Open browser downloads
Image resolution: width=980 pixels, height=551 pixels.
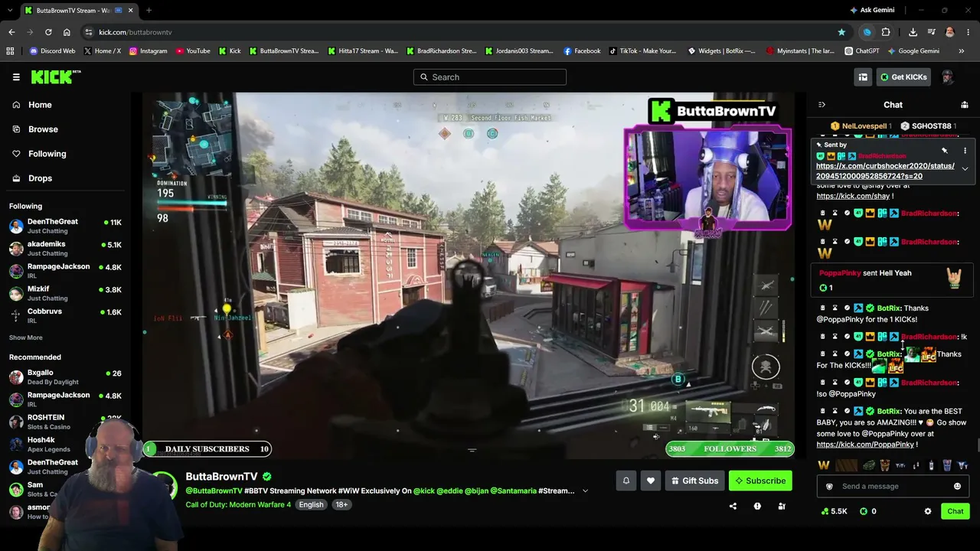click(913, 32)
